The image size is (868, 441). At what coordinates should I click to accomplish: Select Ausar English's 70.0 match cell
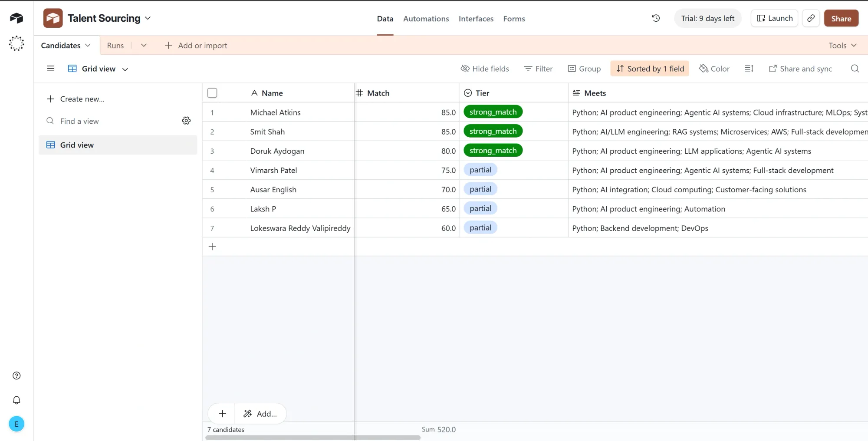tap(407, 189)
